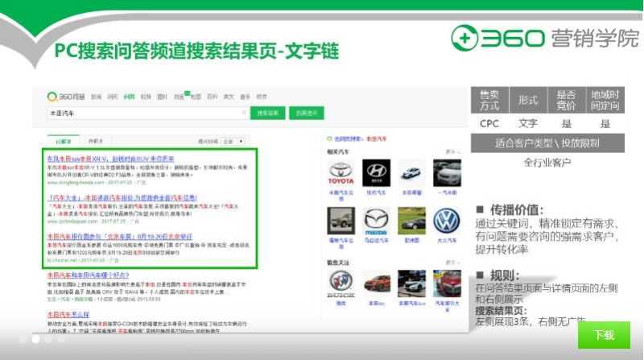This screenshot has width=644, height=360.
Task: Click the green 下载 button
Action: click(604, 335)
